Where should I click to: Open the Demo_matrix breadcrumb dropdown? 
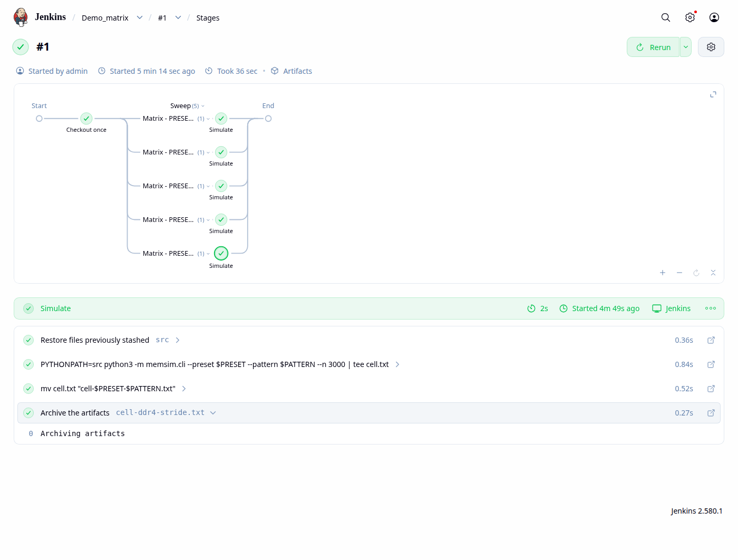[140, 17]
